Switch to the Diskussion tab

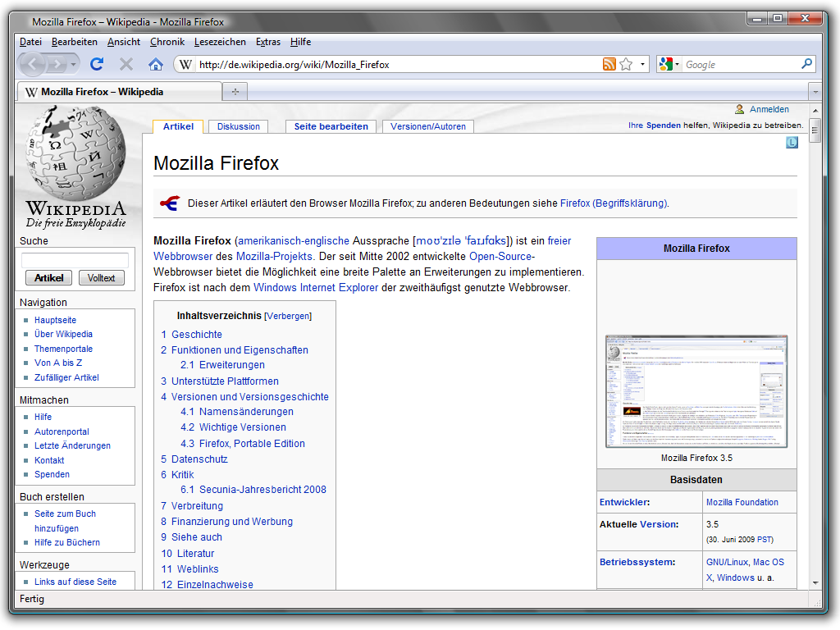point(239,126)
